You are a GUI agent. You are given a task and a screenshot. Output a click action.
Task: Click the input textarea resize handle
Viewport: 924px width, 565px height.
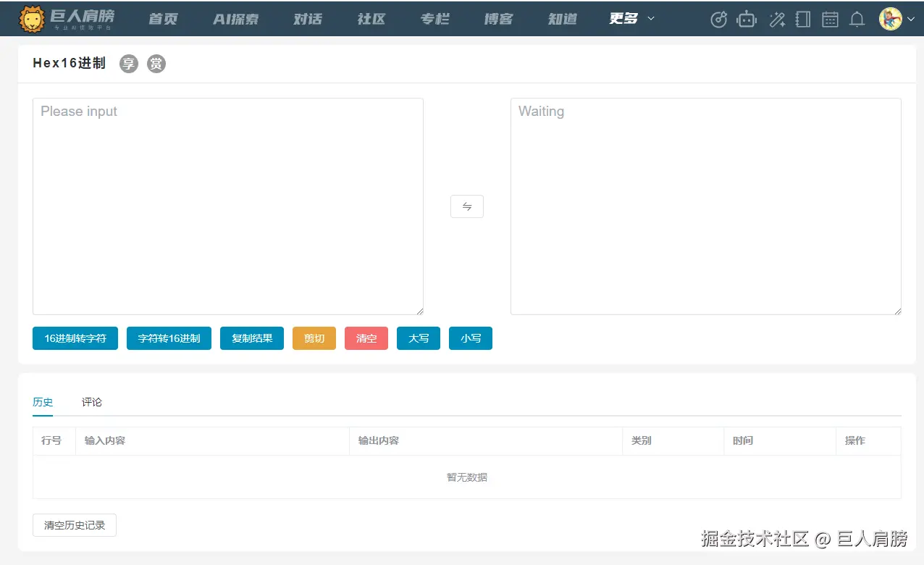coord(419,310)
